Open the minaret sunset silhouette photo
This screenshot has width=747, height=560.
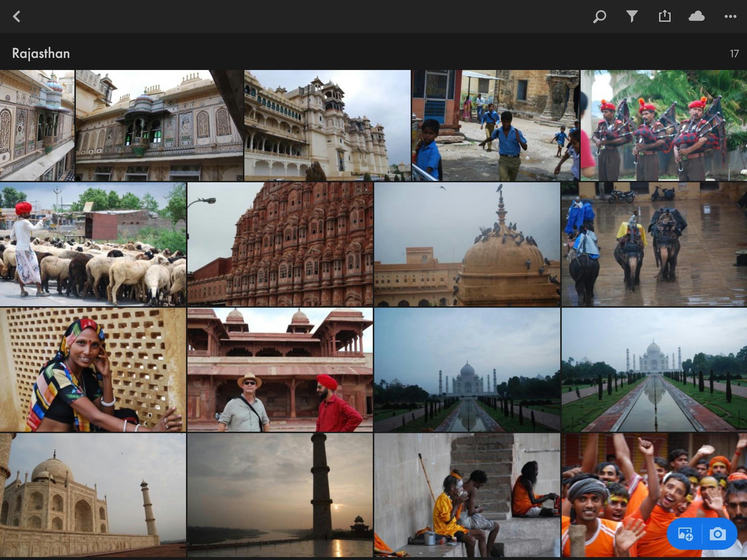280,495
